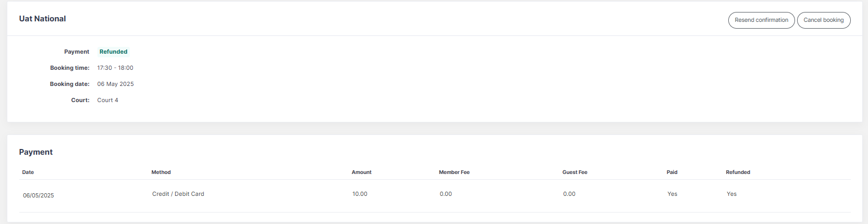This screenshot has height=224, width=868.
Task: Click the Date column header
Action: 28,172
